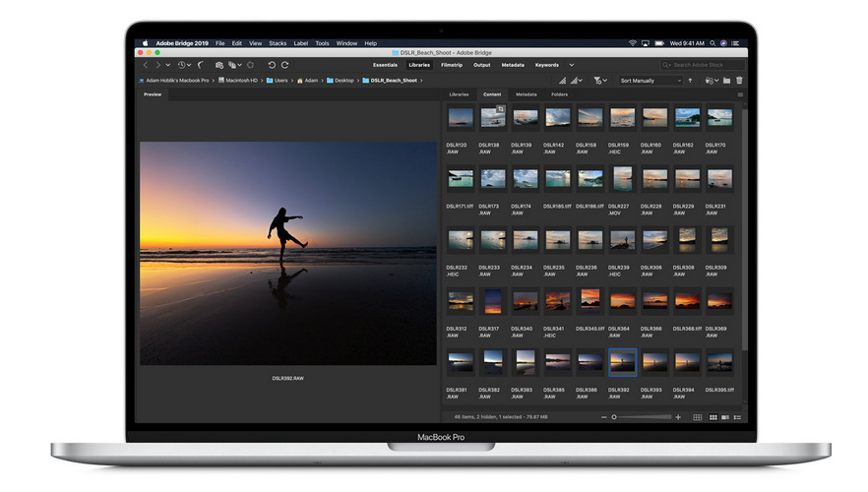The width and height of the screenshot is (868, 492).
Task: Click the open recent file lock icon
Action: [710, 81]
